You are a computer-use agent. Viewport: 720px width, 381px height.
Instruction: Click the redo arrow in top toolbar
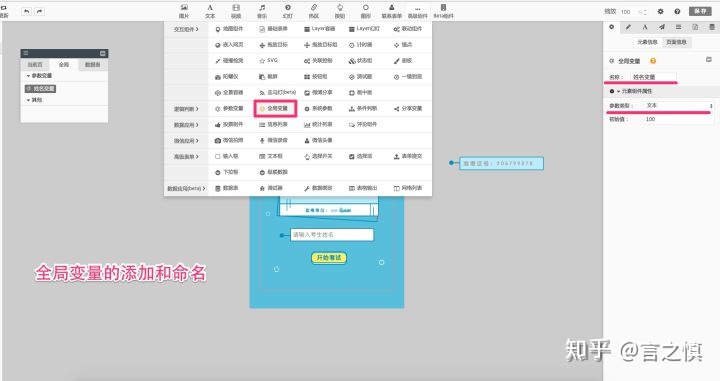point(39,11)
